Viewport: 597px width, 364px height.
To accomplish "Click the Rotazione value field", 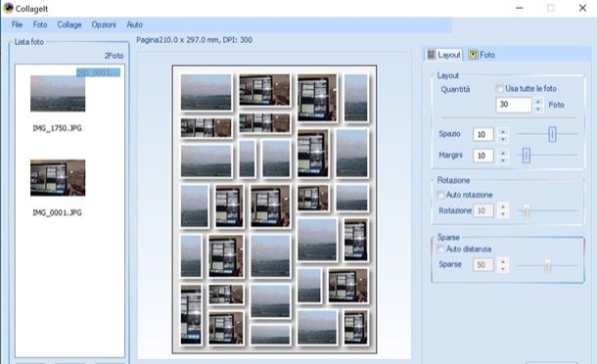I will [483, 211].
